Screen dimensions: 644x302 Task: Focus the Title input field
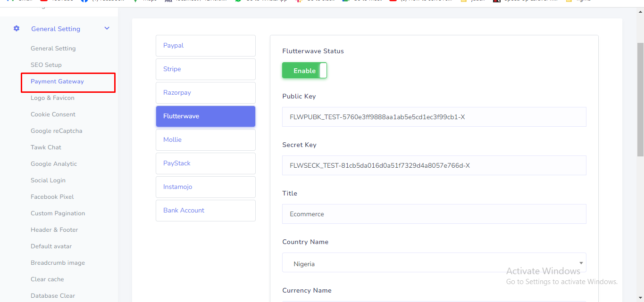[x=434, y=214]
